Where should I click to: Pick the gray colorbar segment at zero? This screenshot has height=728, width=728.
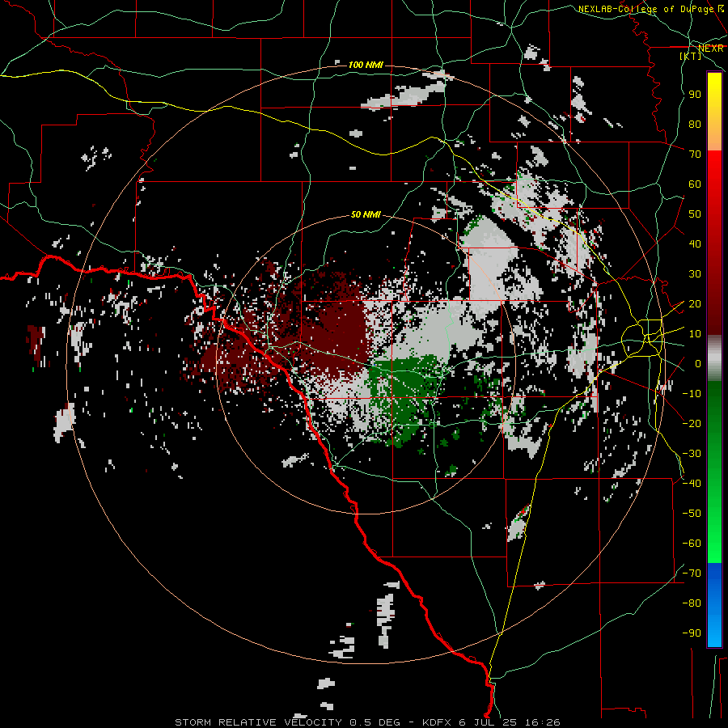(x=714, y=358)
